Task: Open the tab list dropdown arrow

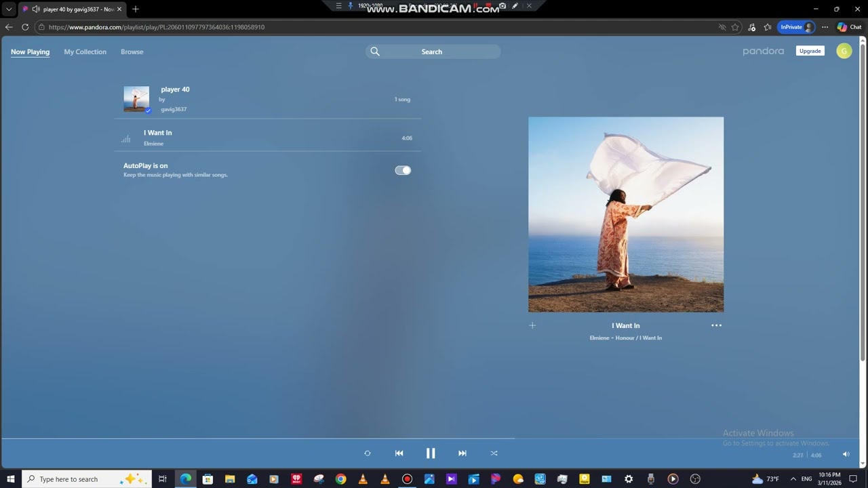Action: (x=9, y=9)
